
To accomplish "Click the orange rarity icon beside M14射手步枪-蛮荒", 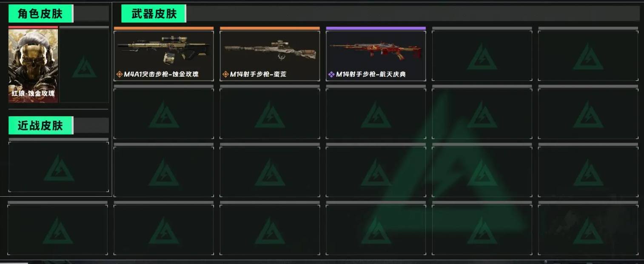I will 225,75.
